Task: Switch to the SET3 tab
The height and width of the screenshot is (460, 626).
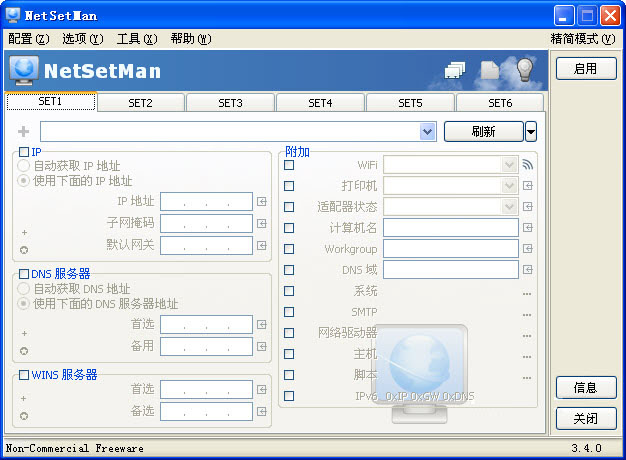Action: tap(230, 103)
